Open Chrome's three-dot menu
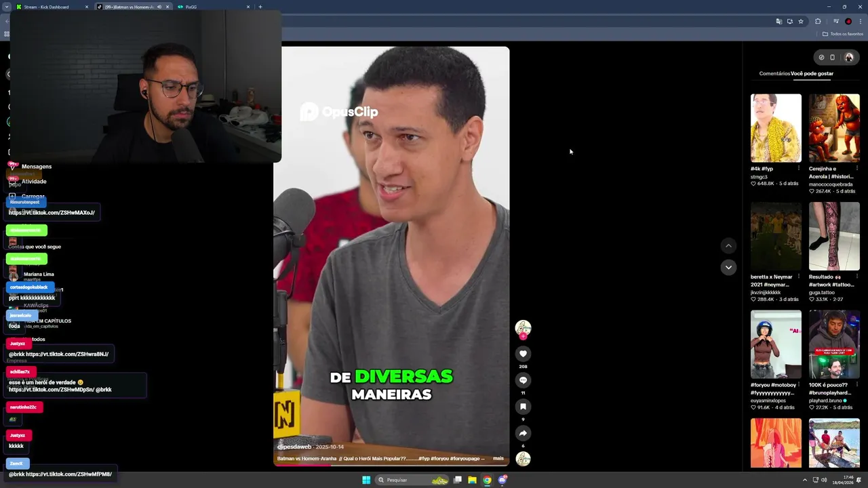 click(x=861, y=21)
